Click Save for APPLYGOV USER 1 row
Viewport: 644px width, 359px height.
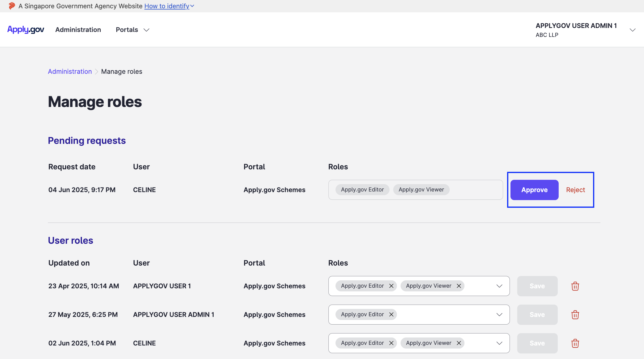click(x=537, y=286)
